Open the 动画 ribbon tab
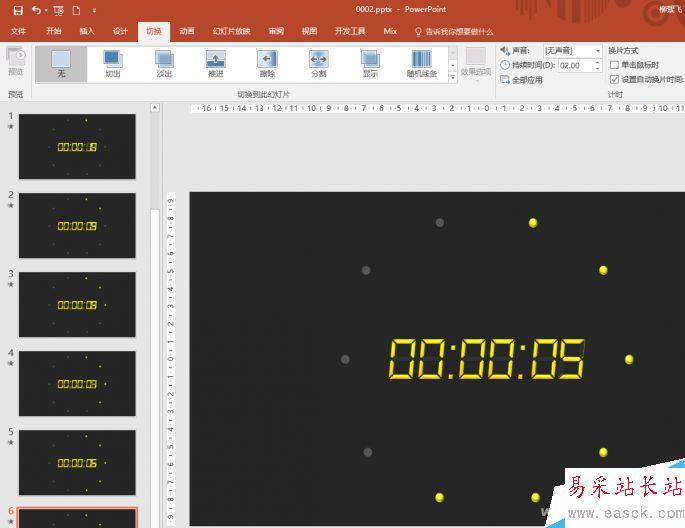 pyautogui.click(x=187, y=31)
